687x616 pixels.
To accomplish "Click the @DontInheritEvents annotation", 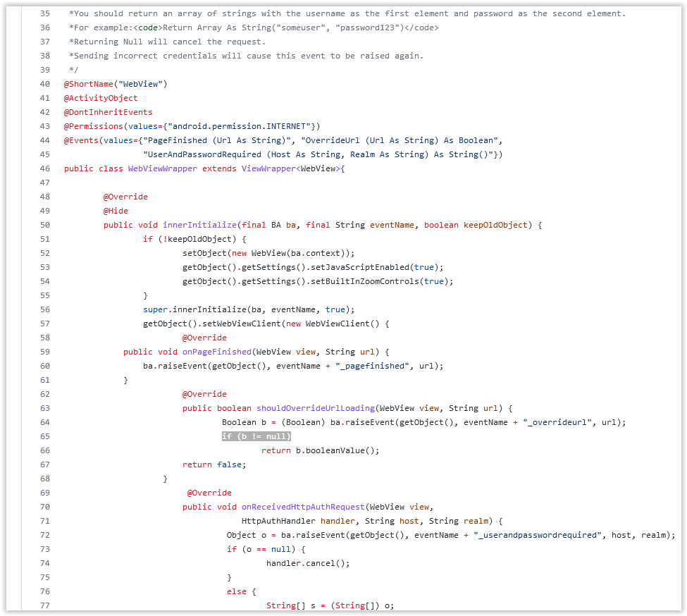I will (109, 112).
